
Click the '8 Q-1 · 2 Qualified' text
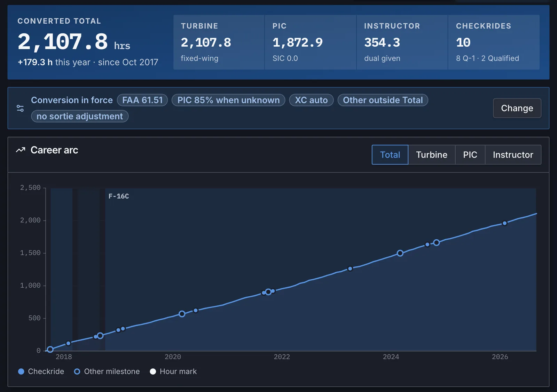pyautogui.click(x=487, y=58)
